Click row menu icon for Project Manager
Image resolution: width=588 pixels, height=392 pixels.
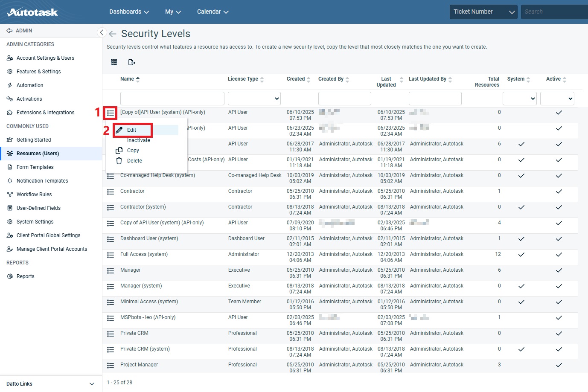[x=111, y=366]
